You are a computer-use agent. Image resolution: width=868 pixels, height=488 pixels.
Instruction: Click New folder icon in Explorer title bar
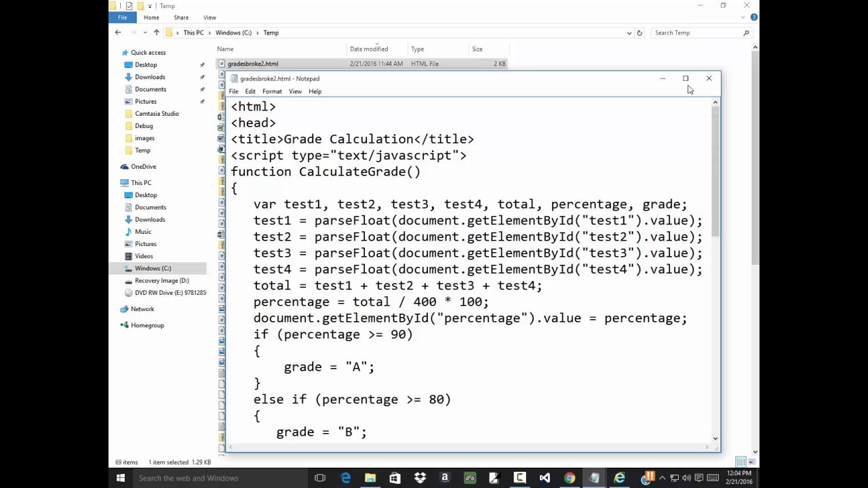(140, 6)
